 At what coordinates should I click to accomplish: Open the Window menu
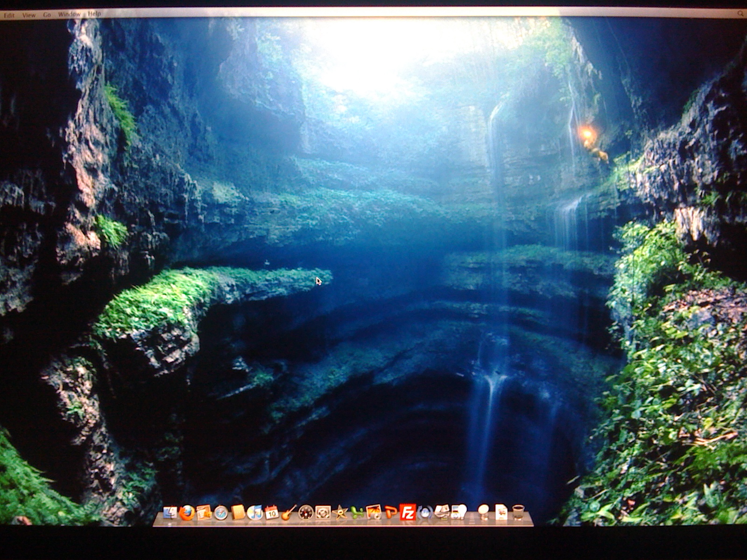[69, 14]
